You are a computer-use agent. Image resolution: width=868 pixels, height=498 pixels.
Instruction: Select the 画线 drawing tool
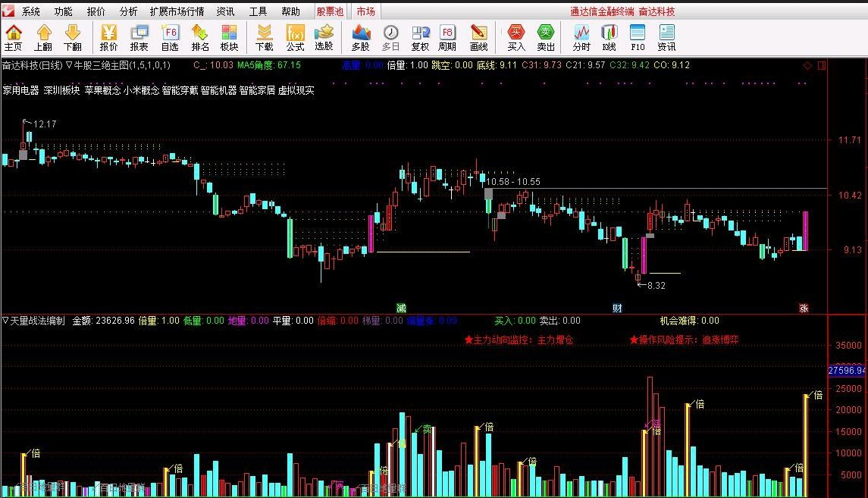[x=479, y=38]
